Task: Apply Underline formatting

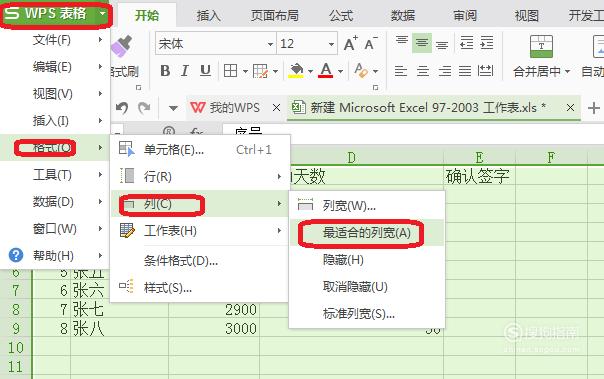Action: pos(205,71)
